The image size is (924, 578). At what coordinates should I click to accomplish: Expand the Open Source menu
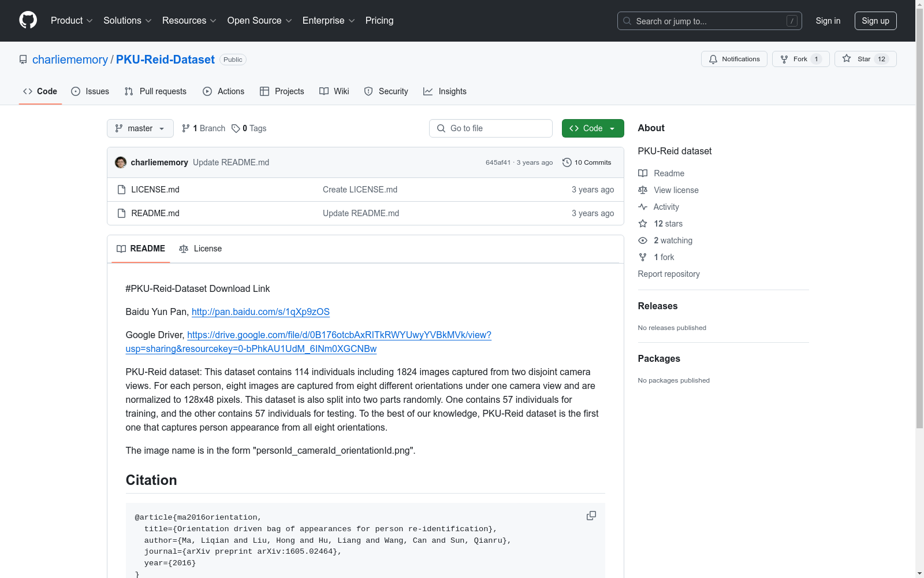point(260,20)
